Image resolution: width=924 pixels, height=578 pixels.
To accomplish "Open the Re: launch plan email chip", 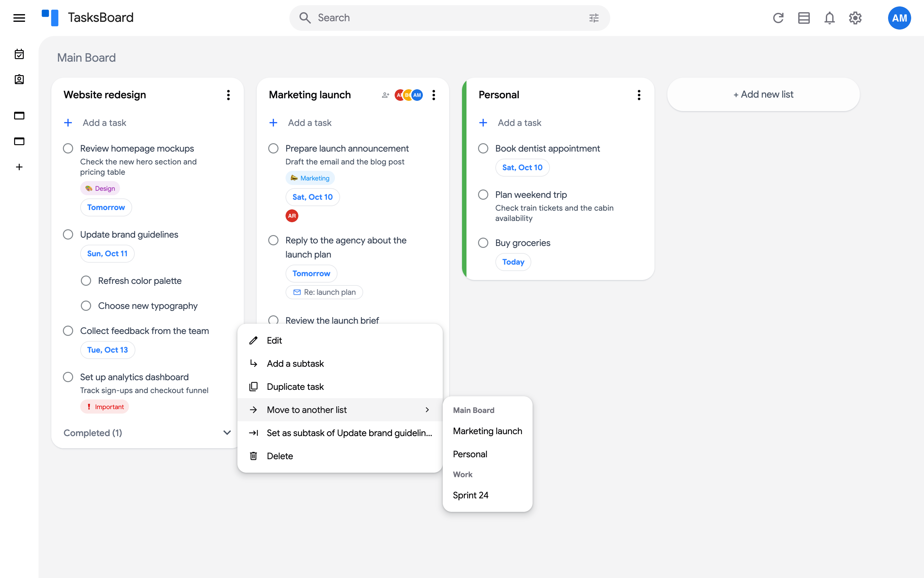I will (324, 292).
